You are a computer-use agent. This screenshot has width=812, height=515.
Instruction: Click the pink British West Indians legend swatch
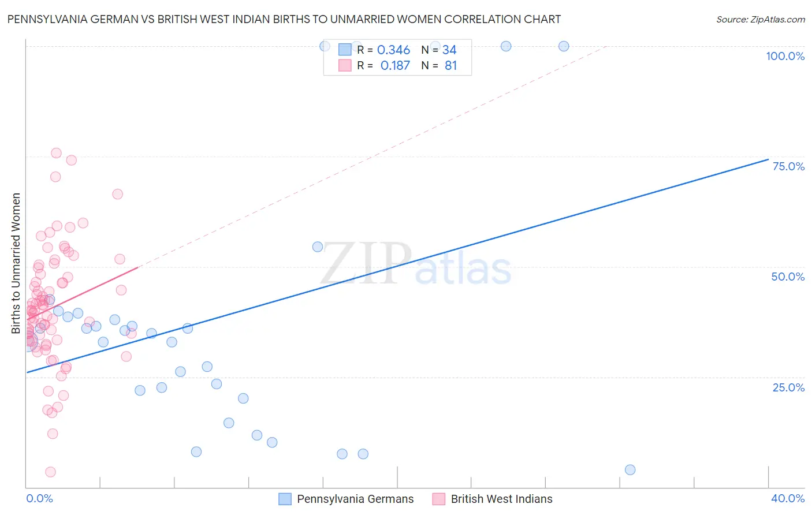pos(439,499)
